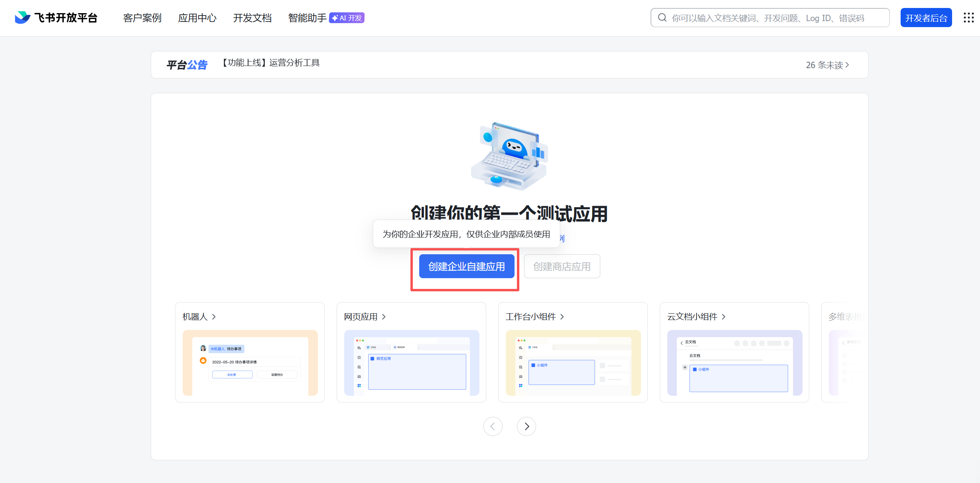Go to next carousel page arrow
Screen dimensions: 980x483
(x=526, y=426)
